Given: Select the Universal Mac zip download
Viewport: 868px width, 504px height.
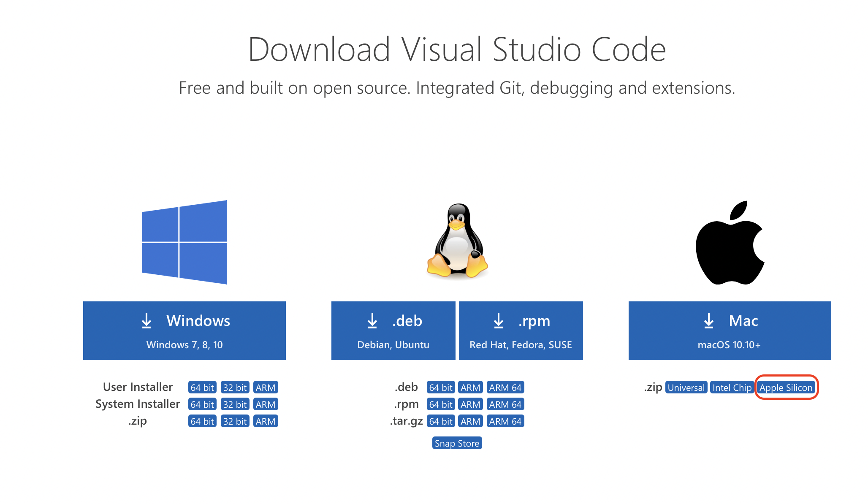Looking at the screenshot, I should coord(686,387).
